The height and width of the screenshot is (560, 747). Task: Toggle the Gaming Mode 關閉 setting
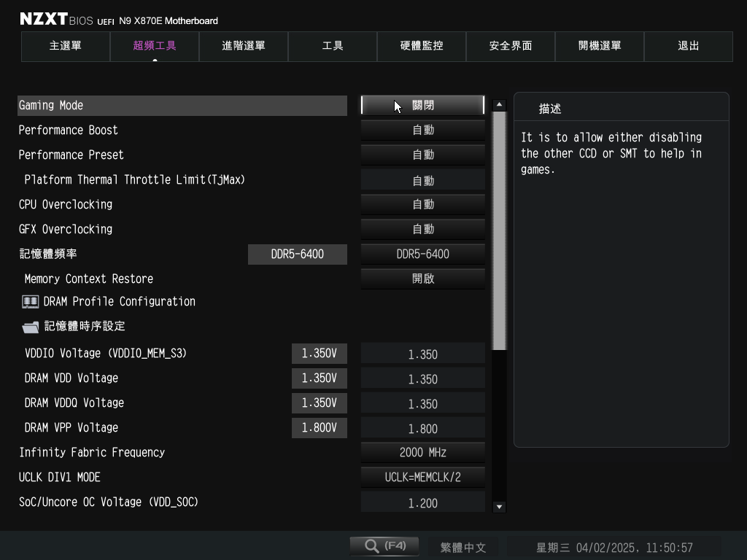pos(423,105)
